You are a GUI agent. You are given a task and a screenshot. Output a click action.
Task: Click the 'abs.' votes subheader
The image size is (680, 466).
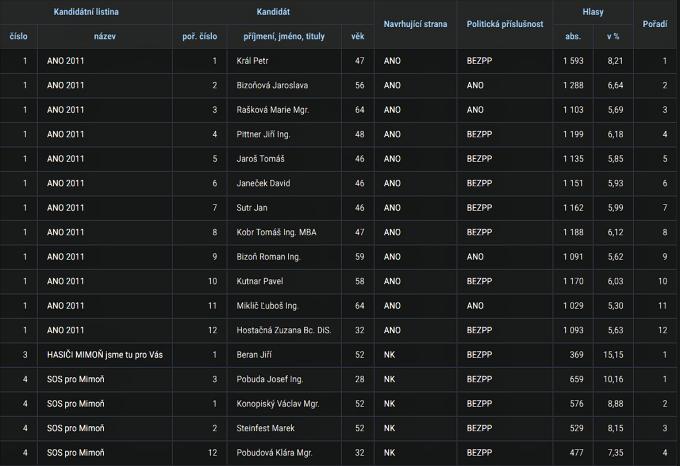[572, 36]
